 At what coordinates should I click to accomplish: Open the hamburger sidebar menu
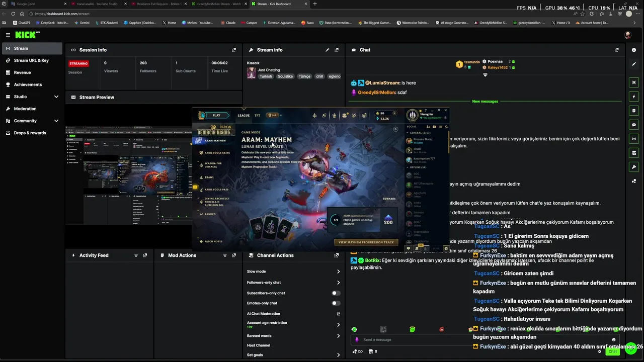[x=8, y=35]
